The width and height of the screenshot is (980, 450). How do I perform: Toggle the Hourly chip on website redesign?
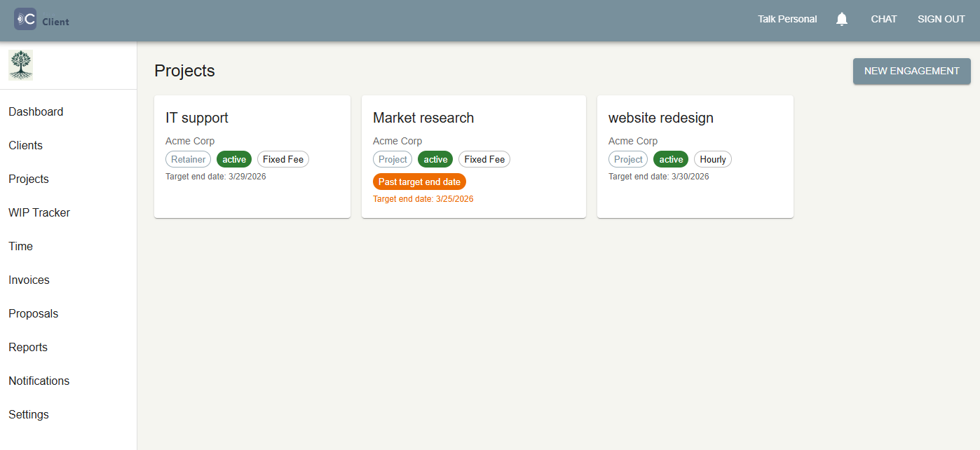(x=712, y=159)
